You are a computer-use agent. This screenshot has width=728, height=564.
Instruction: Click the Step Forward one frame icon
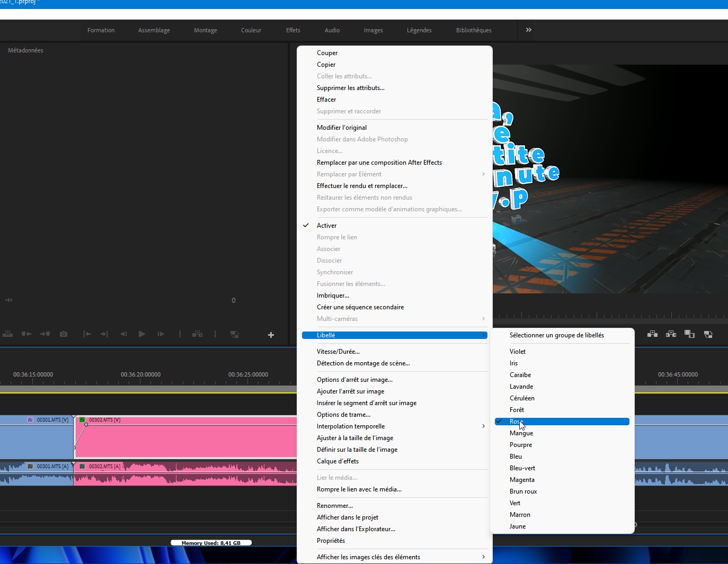[x=161, y=334]
